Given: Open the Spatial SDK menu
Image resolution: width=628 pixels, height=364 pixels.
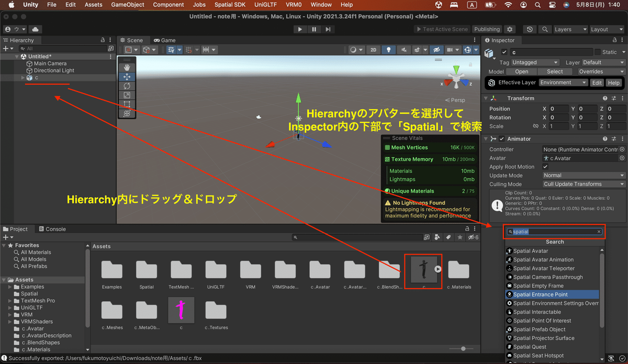Looking at the screenshot, I should [x=230, y=5].
